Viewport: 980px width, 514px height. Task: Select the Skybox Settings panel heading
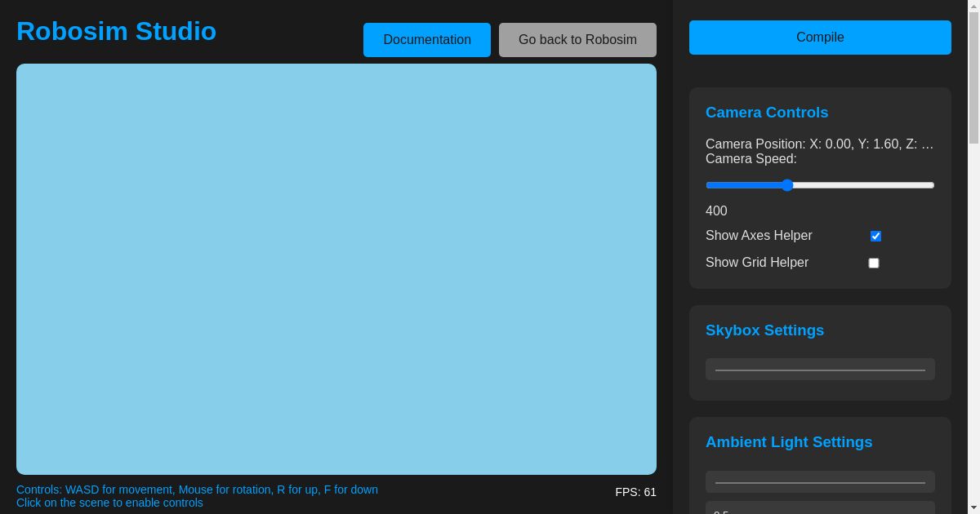point(764,330)
